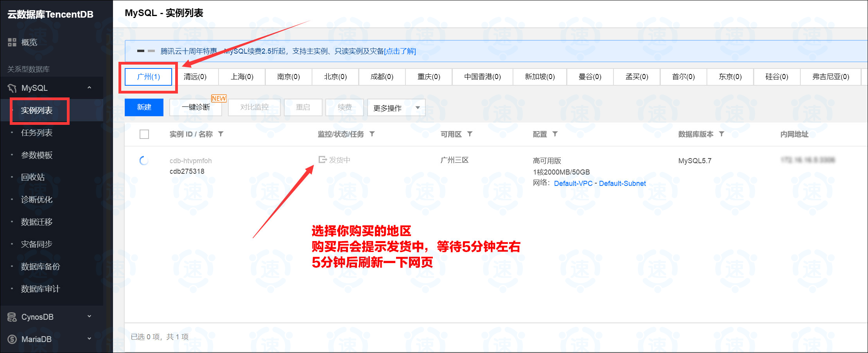Select the 广州(1) region tab
Image resolution: width=868 pixels, height=353 pixels.
(x=148, y=77)
